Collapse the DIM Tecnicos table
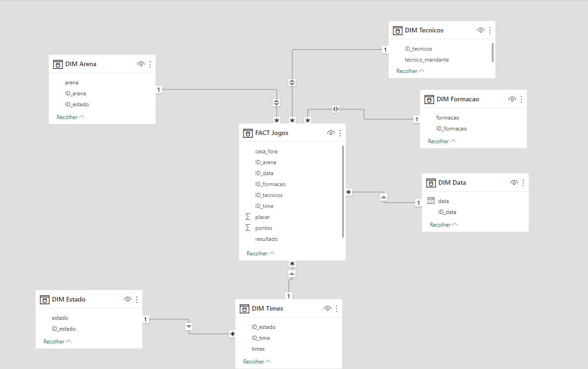 click(x=410, y=71)
